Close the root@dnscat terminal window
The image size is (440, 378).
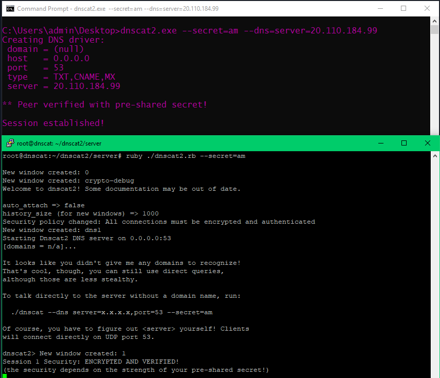(428, 143)
